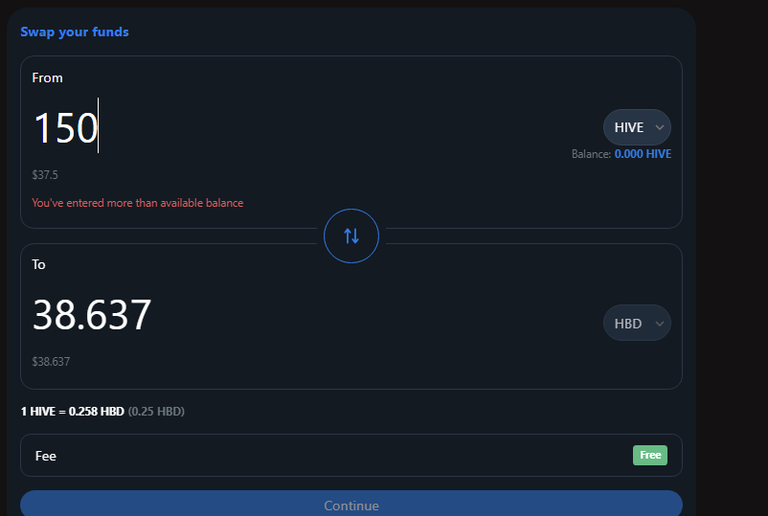Viewport: 768px width, 516px height.
Task: Click the (0.25 HBD) market rate text
Action: pyautogui.click(x=156, y=411)
